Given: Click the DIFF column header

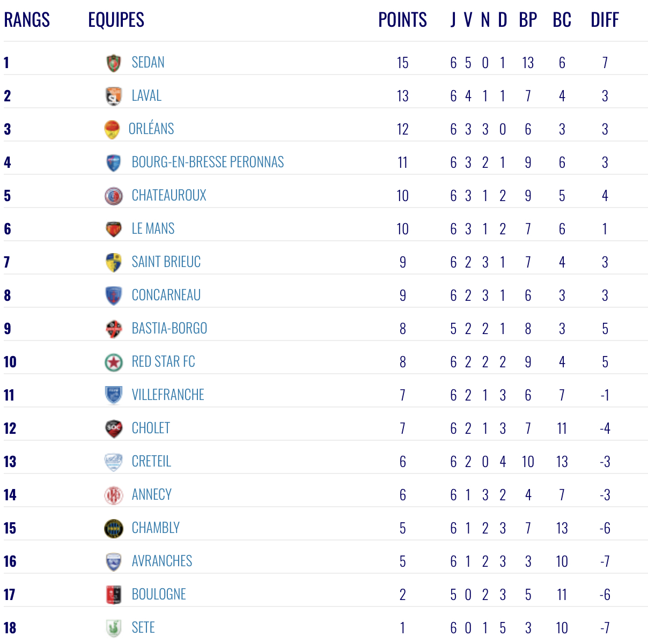Looking at the screenshot, I should click(x=605, y=20).
